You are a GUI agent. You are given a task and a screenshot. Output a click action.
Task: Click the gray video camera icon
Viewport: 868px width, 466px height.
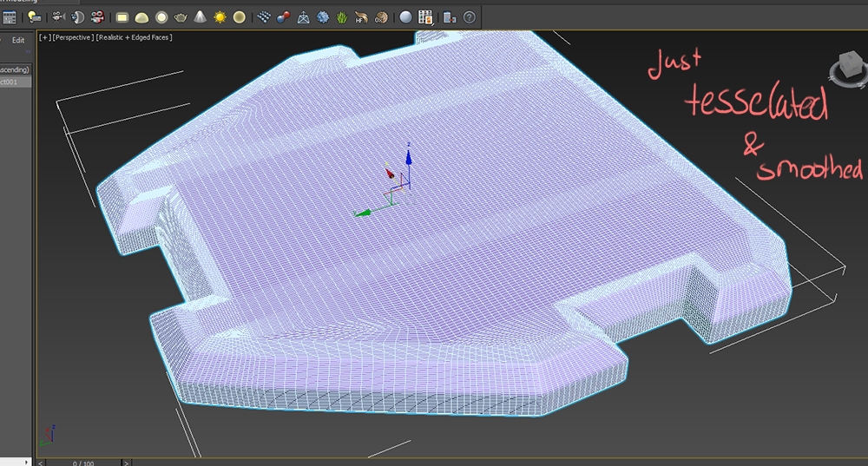pos(57,17)
